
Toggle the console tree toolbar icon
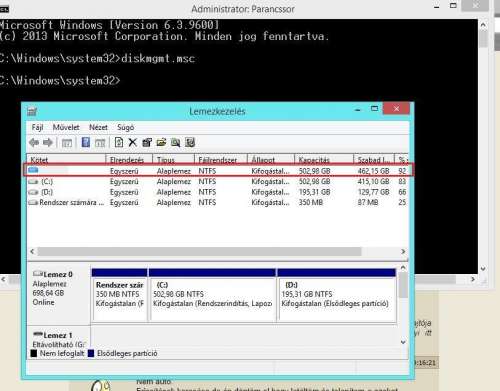67,143
